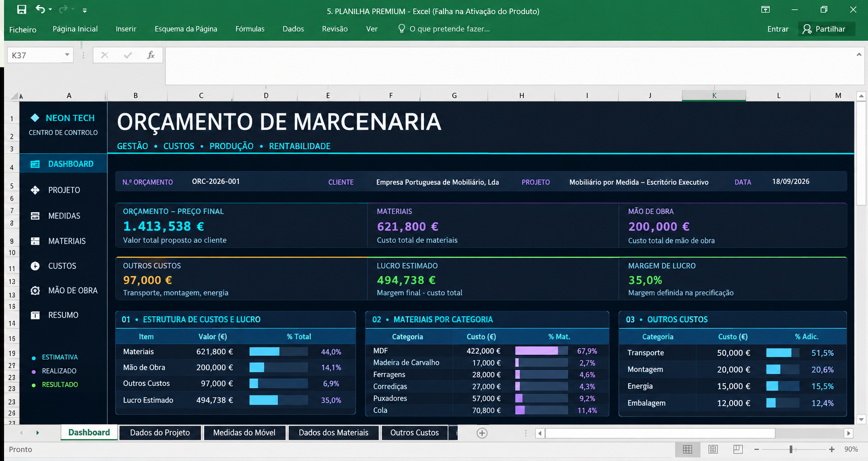Open the Dados ribbon tab

293,29
